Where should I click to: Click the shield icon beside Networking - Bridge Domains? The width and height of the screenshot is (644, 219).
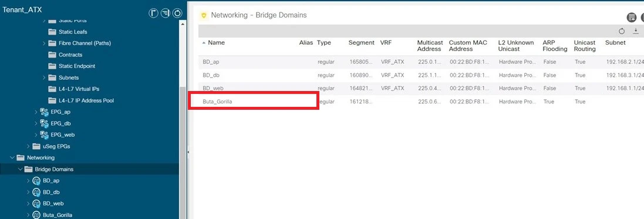203,16
